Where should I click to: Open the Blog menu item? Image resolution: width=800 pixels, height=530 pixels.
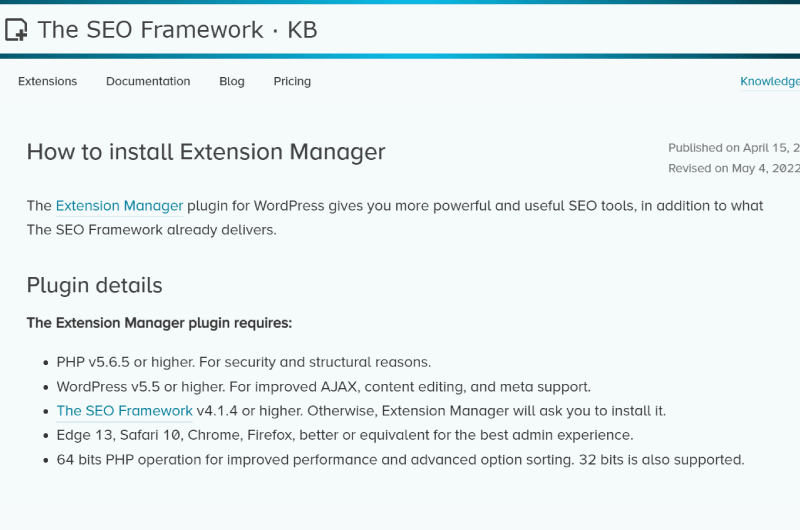point(232,81)
